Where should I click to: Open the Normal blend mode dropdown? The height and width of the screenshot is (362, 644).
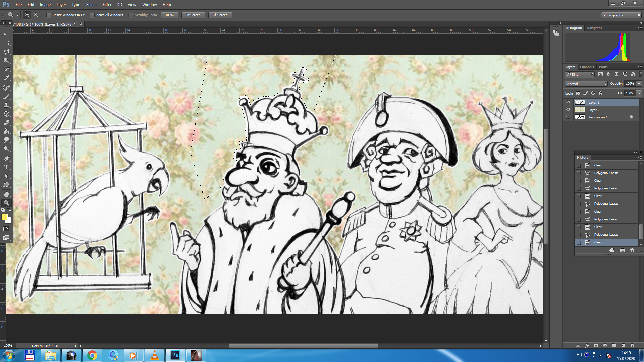(586, 84)
